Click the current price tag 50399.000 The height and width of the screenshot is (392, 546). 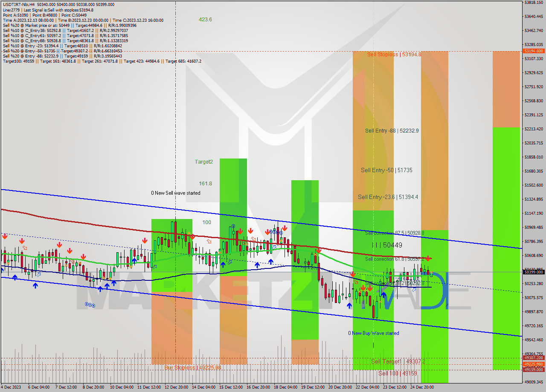[534, 272]
